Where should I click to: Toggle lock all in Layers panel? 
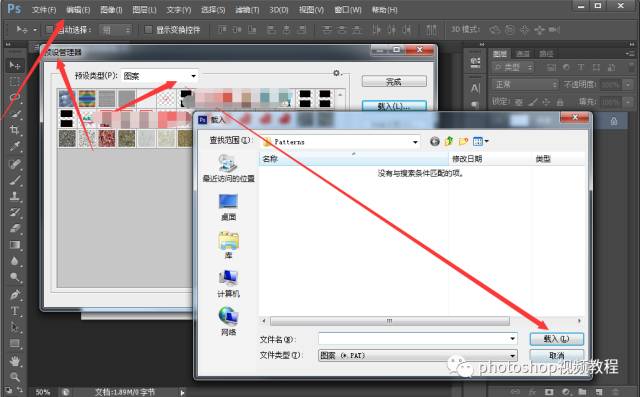(560, 102)
